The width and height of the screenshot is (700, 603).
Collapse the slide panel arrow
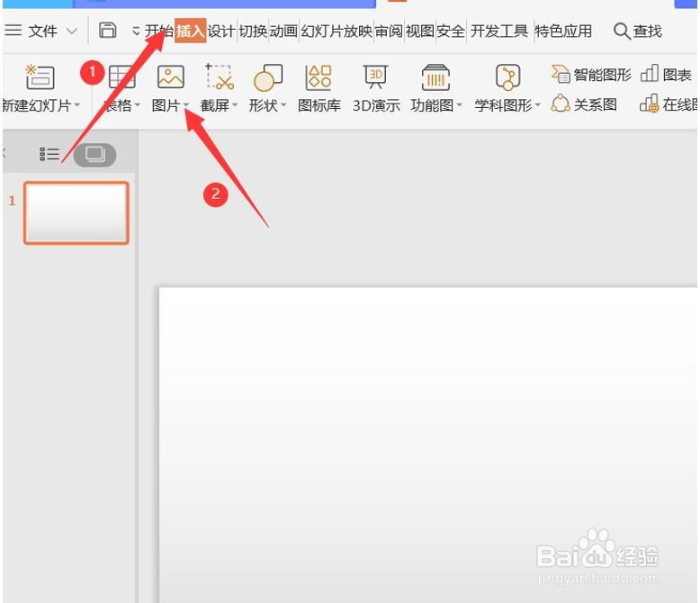(4, 154)
